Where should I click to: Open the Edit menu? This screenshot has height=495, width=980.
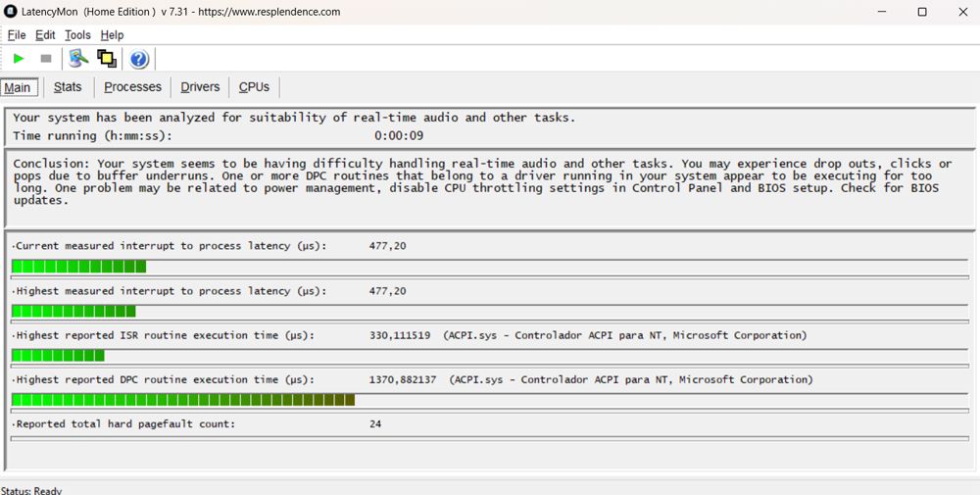click(x=45, y=35)
